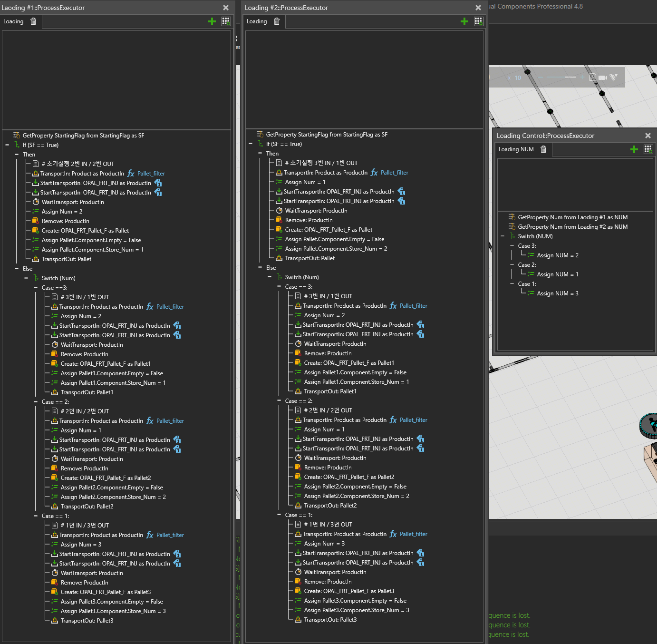Select 'Assign NUM = 3' statement
Screen dimensions: 657x644
pos(557,293)
